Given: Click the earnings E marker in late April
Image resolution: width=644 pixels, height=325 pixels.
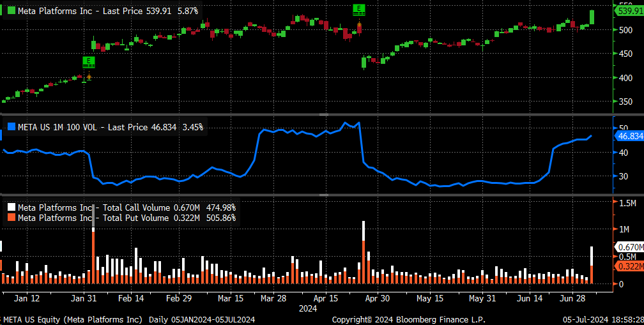Looking at the screenshot, I should (x=359, y=10).
